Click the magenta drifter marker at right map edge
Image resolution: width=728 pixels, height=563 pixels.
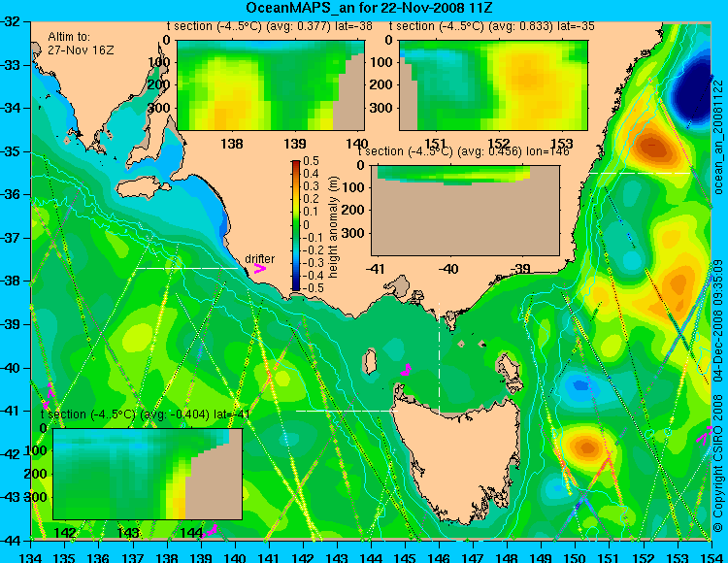point(704,436)
